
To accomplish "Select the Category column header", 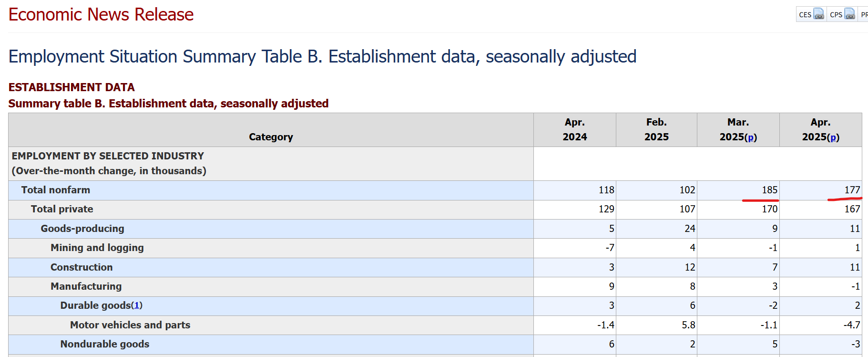I will click(x=271, y=137).
